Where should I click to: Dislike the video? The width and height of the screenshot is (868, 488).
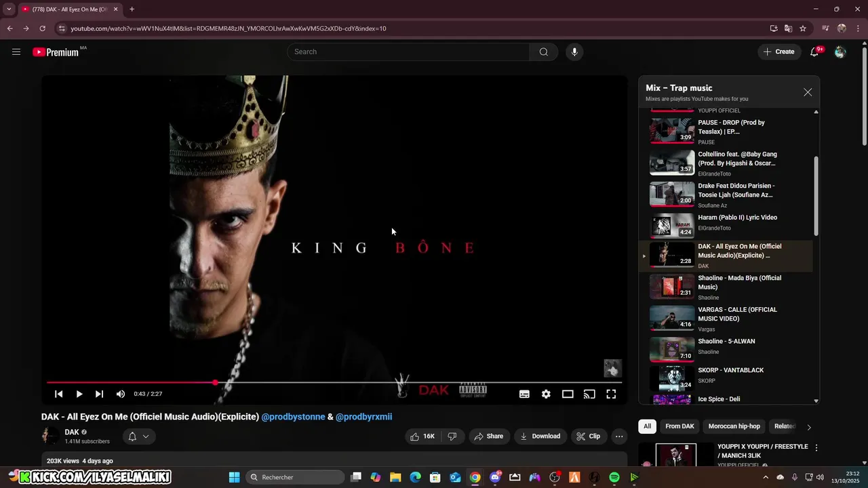(x=452, y=436)
